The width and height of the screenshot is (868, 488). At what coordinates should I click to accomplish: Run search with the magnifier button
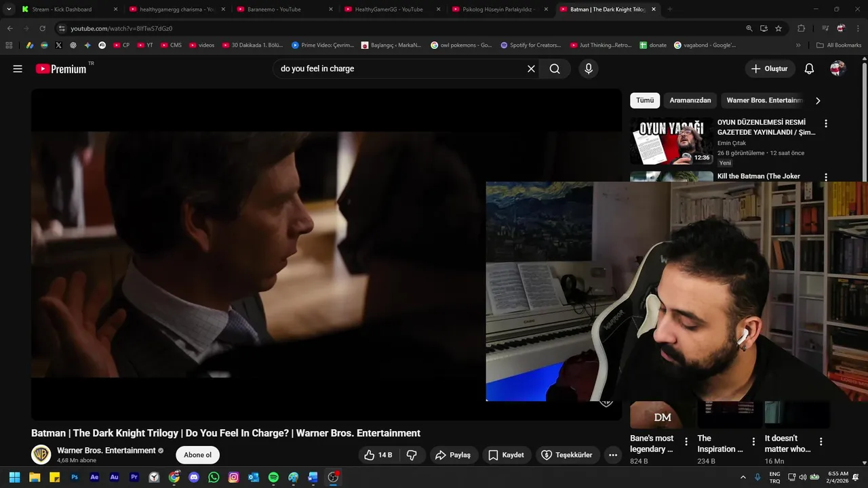(x=555, y=68)
